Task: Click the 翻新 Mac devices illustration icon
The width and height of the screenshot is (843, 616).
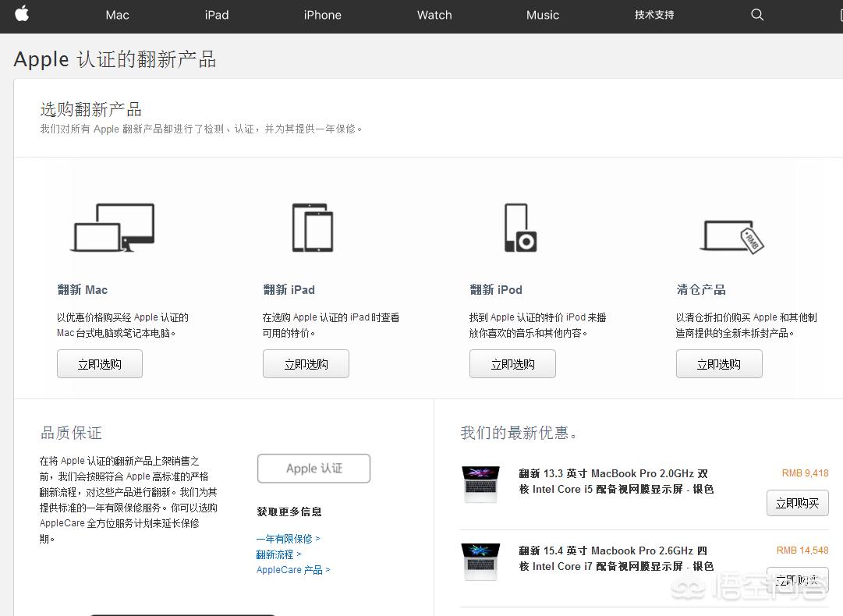Action: point(113,228)
